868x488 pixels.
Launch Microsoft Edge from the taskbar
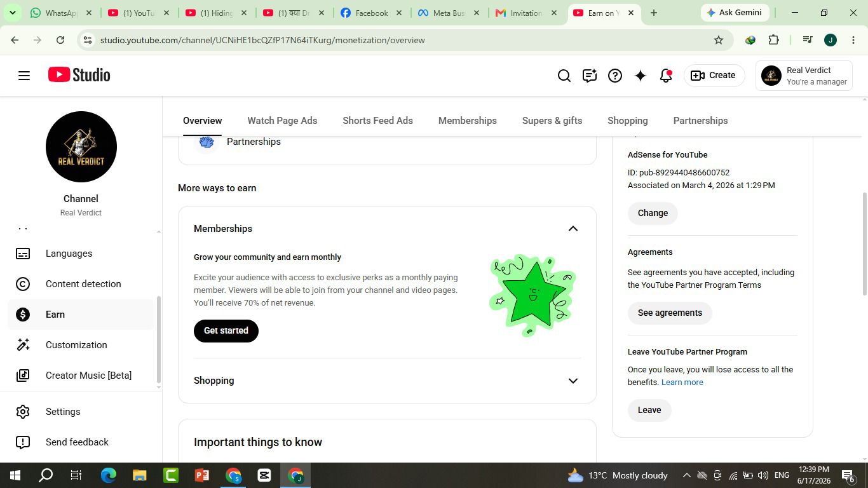(x=109, y=475)
